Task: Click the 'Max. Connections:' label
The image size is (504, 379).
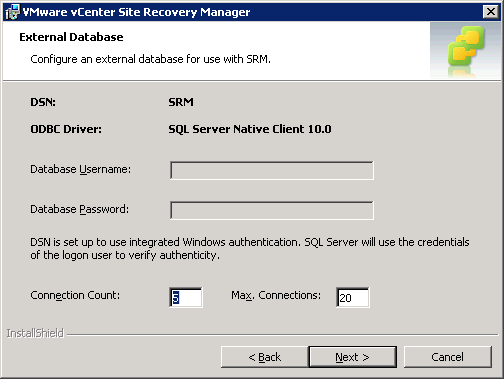Action: (x=276, y=295)
